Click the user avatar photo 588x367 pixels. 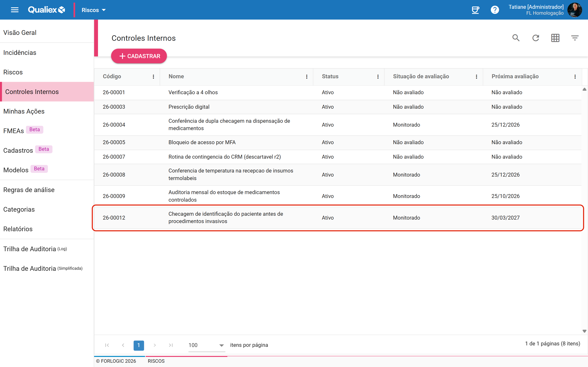click(x=575, y=10)
